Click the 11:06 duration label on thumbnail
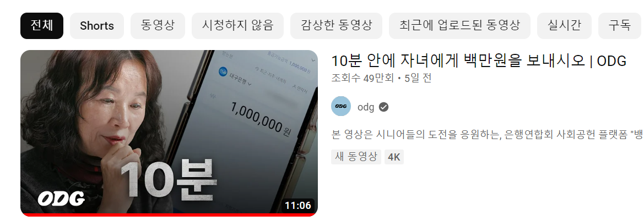644x221 pixels. [298, 206]
